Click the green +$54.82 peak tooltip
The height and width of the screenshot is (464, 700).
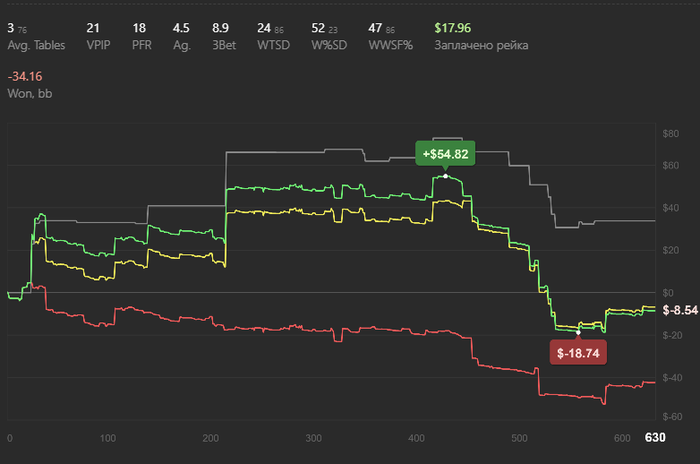(x=445, y=154)
